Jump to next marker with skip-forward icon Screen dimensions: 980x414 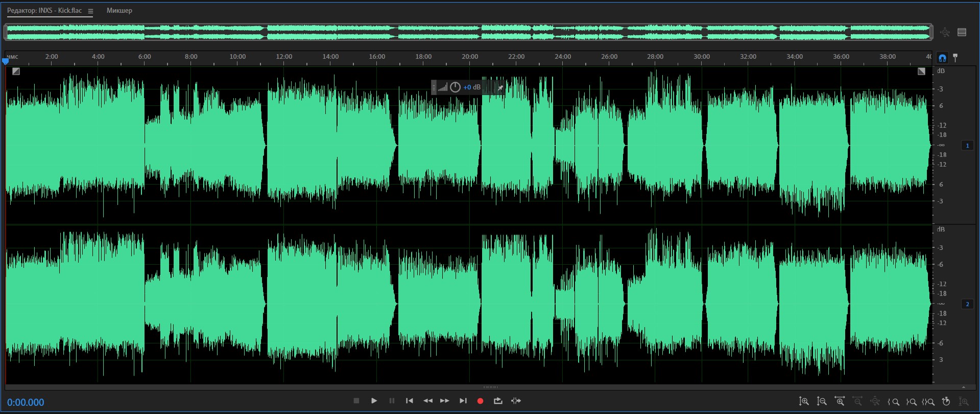coord(463,401)
